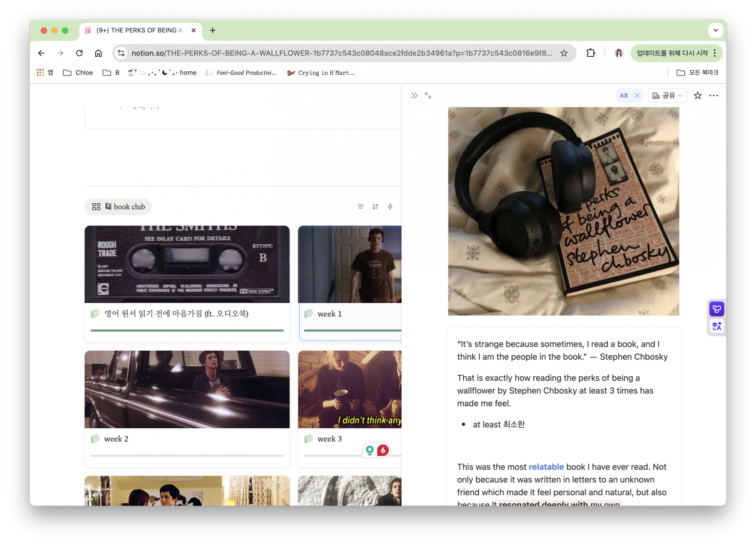Go back to the previous page
756x545 pixels.
[41, 53]
